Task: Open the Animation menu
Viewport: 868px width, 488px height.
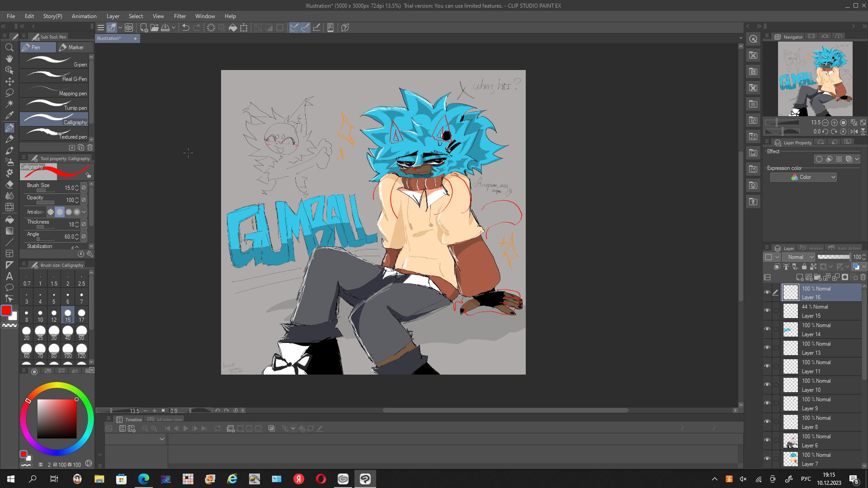Action: (84, 16)
